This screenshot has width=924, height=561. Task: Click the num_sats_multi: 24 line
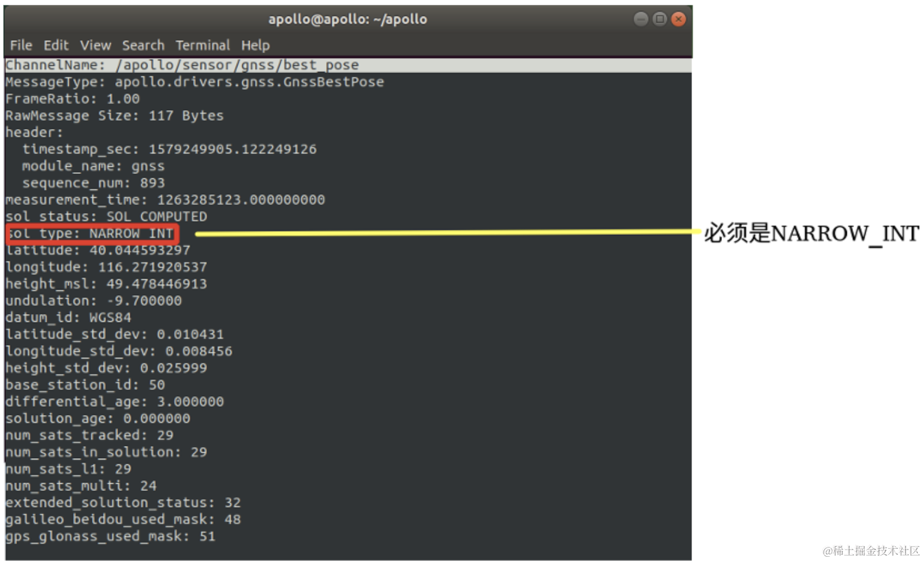point(81,486)
